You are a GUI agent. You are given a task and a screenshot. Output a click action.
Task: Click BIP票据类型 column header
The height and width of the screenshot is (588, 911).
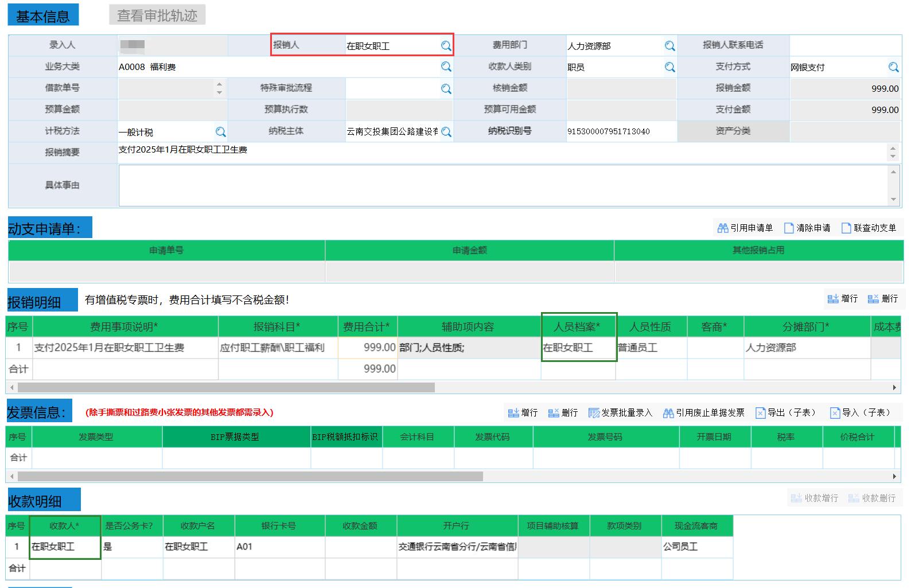click(x=236, y=437)
